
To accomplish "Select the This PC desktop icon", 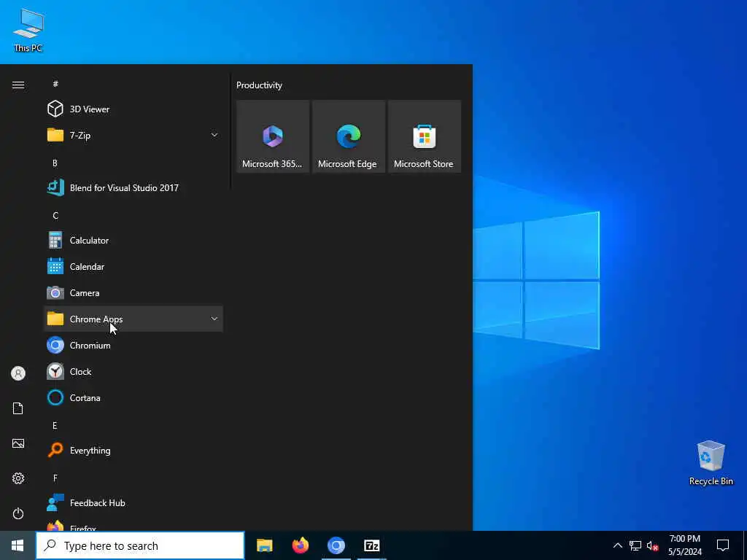I will pyautogui.click(x=28, y=29).
